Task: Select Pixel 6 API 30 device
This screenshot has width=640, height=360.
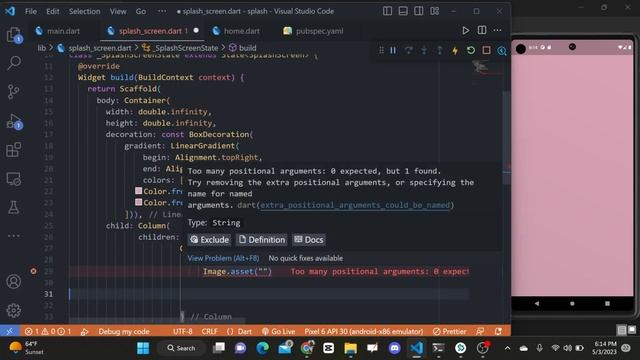Action: coord(364,331)
